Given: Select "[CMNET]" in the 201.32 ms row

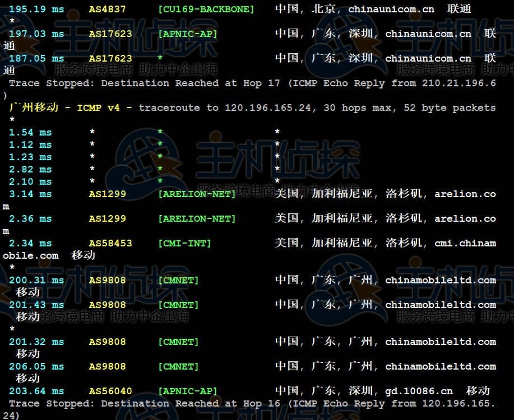Looking at the screenshot, I should 178,342.
